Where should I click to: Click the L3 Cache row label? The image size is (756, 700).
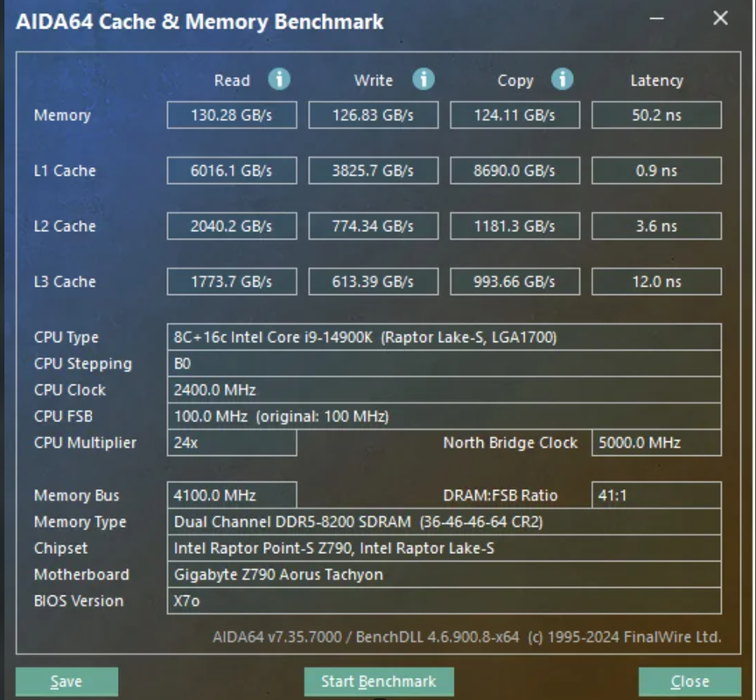point(65,281)
